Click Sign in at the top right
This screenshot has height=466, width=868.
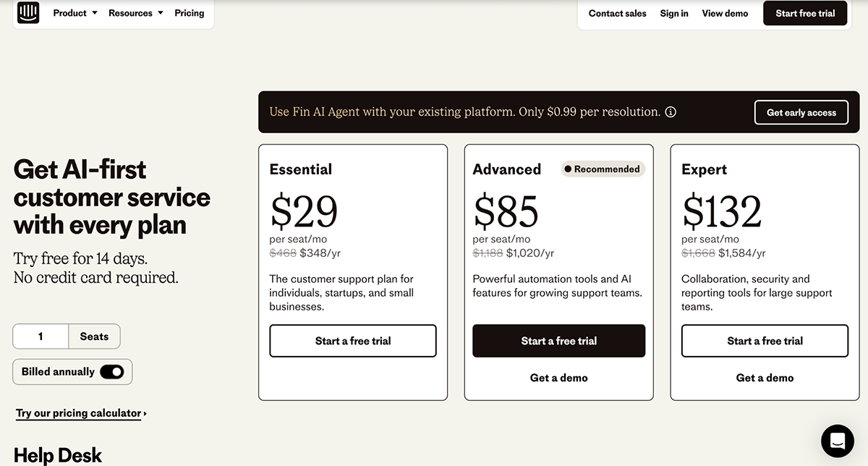point(673,13)
